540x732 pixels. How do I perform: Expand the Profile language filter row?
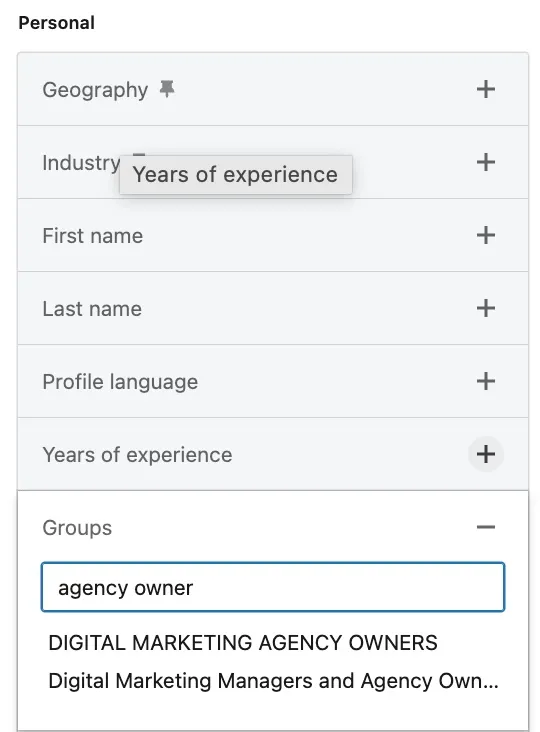[273, 381]
